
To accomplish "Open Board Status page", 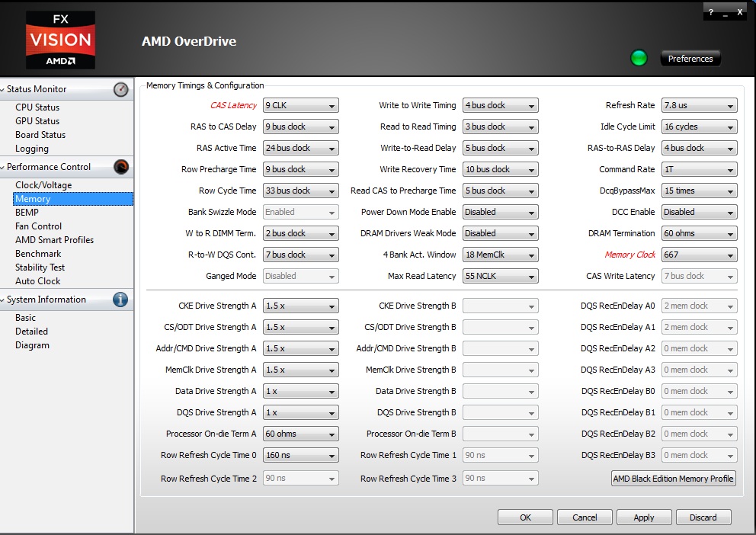I will (x=40, y=135).
